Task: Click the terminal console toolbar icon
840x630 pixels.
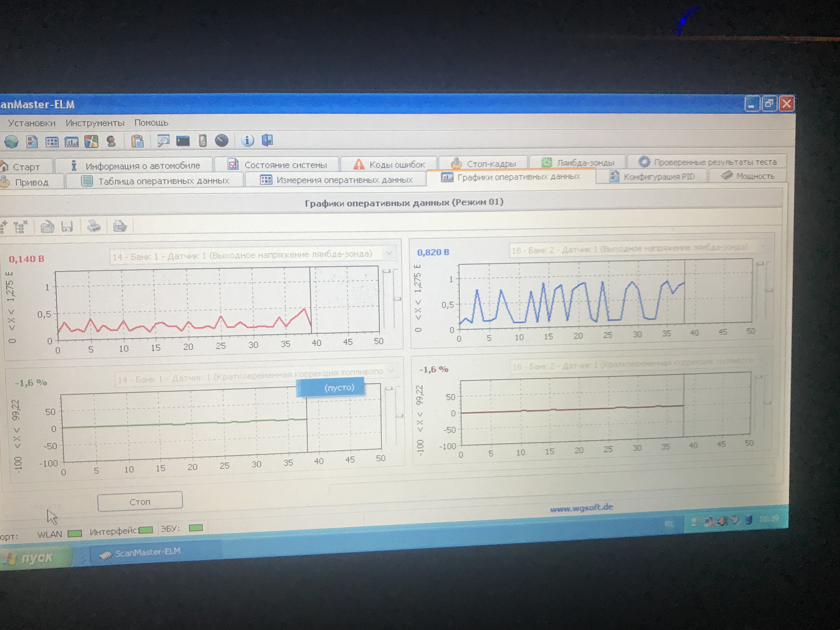Action: pos(183,141)
